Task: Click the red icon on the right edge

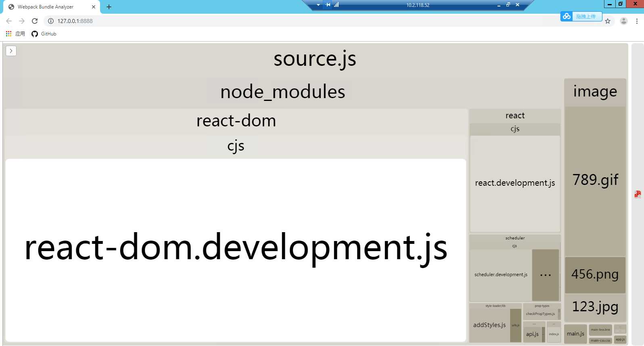Action: pos(638,194)
